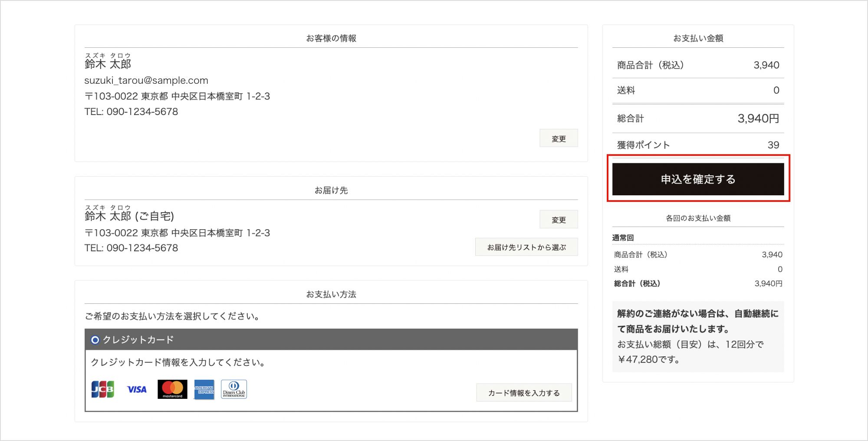Click the 総合計 3,940円 amount

pyautogui.click(x=758, y=118)
